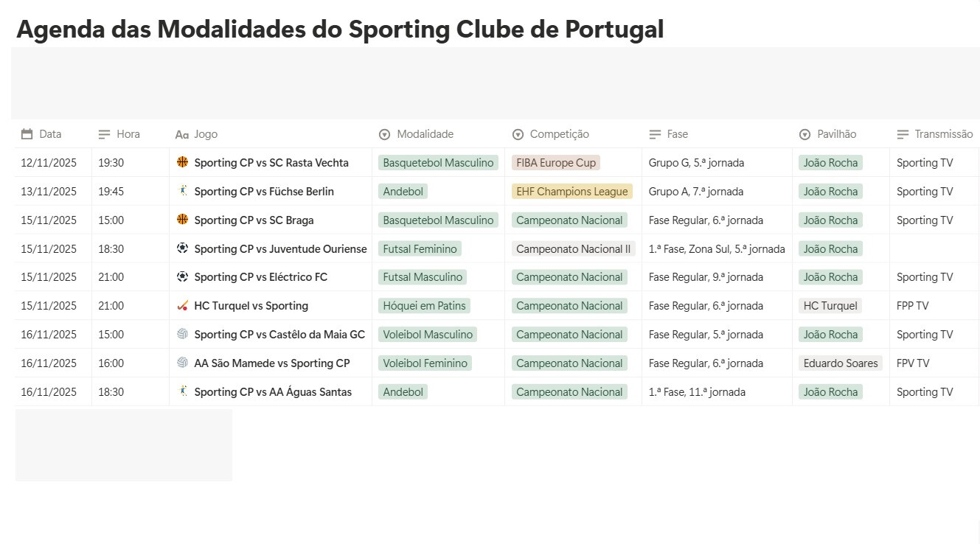
Task: Open AA São Mamede vs Sporting CP entry
Action: pyautogui.click(x=271, y=363)
